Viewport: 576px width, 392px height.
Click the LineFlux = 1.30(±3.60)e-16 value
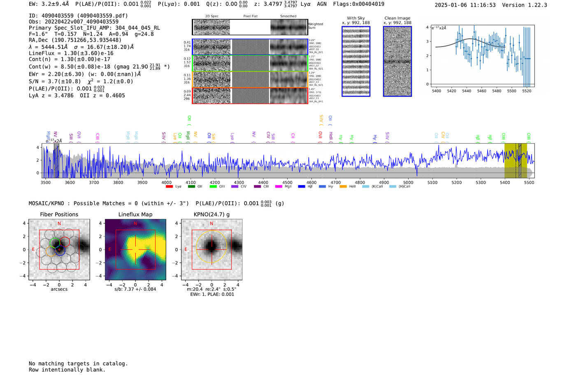coord(71,53)
